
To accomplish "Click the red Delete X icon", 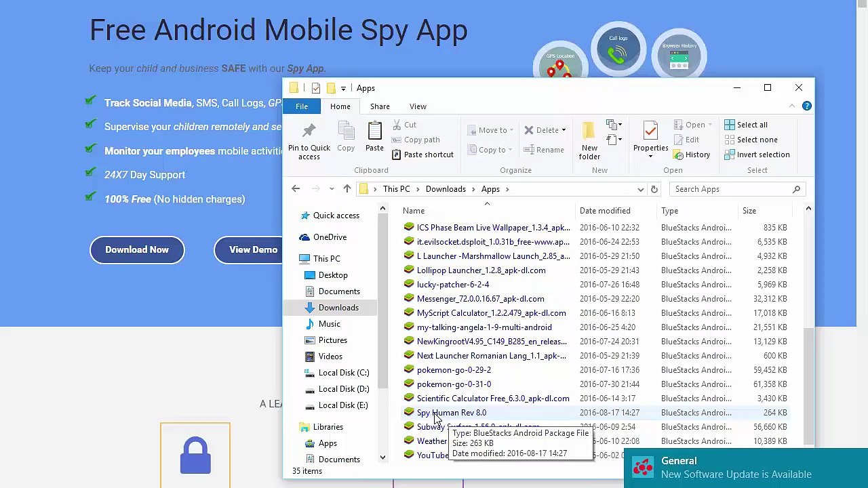I will tap(529, 130).
